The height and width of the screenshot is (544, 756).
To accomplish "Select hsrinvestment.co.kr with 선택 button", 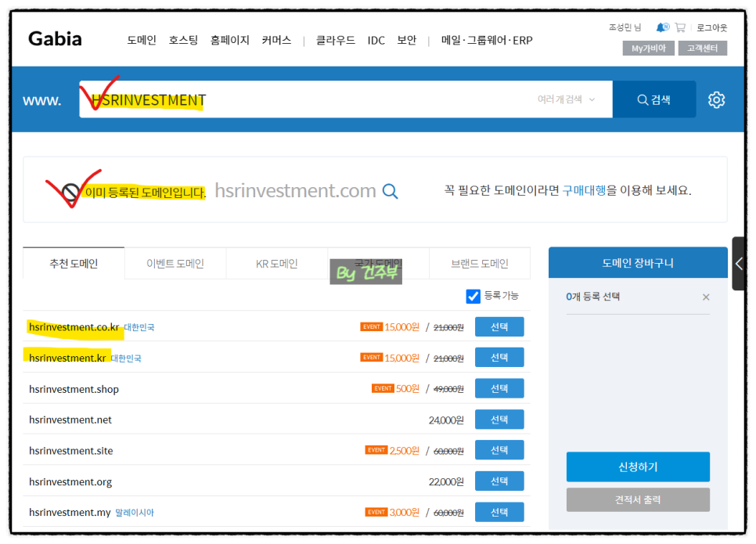I will click(x=499, y=327).
